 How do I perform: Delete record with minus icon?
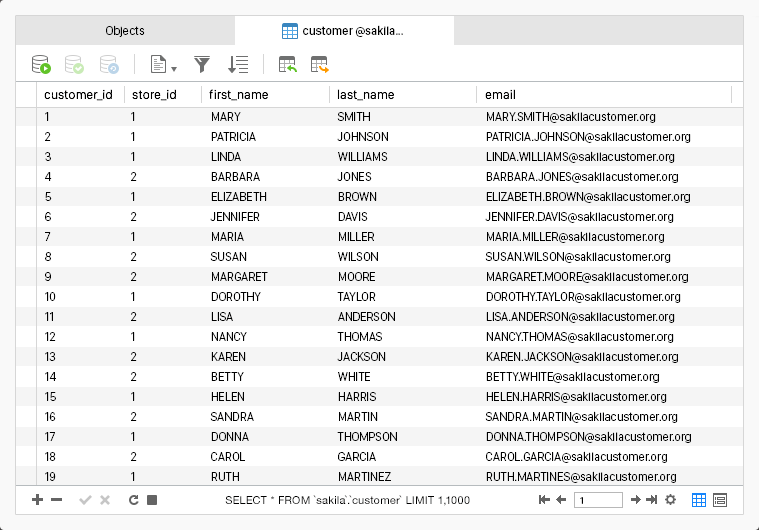[x=57, y=499]
